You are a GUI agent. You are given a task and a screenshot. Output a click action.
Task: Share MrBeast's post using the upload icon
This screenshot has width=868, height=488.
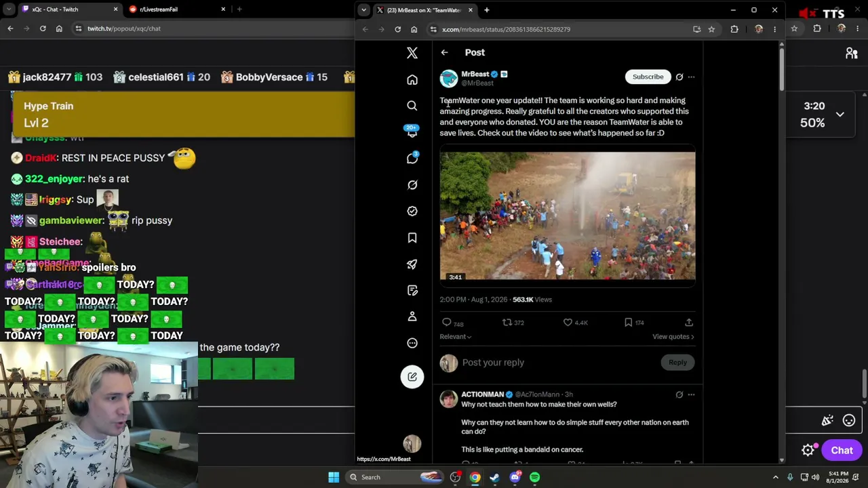[688, 323]
